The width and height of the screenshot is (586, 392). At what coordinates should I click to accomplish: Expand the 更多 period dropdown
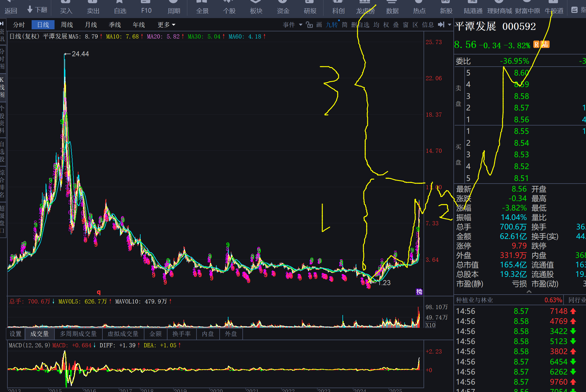[166, 25]
